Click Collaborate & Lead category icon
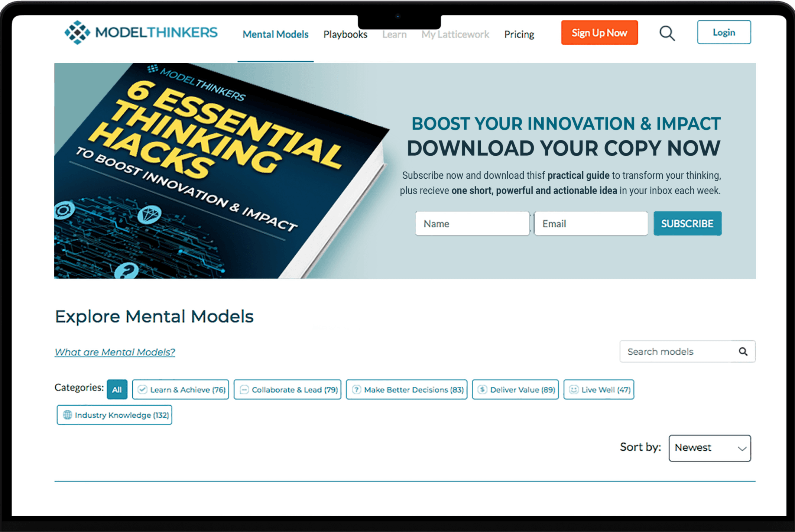Image resolution: width=795 pixels, height=532 pixels. pyautogui.click(x=244, y=389)
